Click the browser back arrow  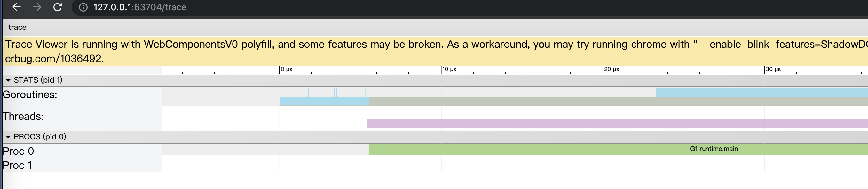17,7
